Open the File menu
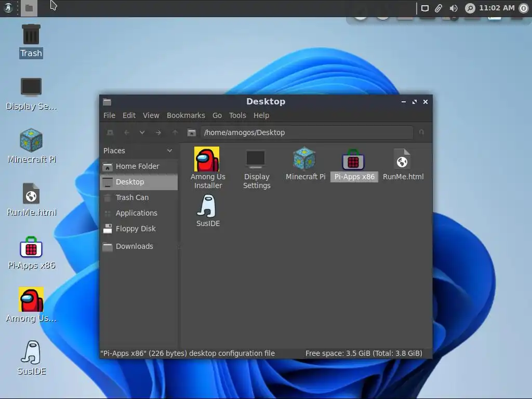Viewport: 532px width, 399px height. coord(109,115)
